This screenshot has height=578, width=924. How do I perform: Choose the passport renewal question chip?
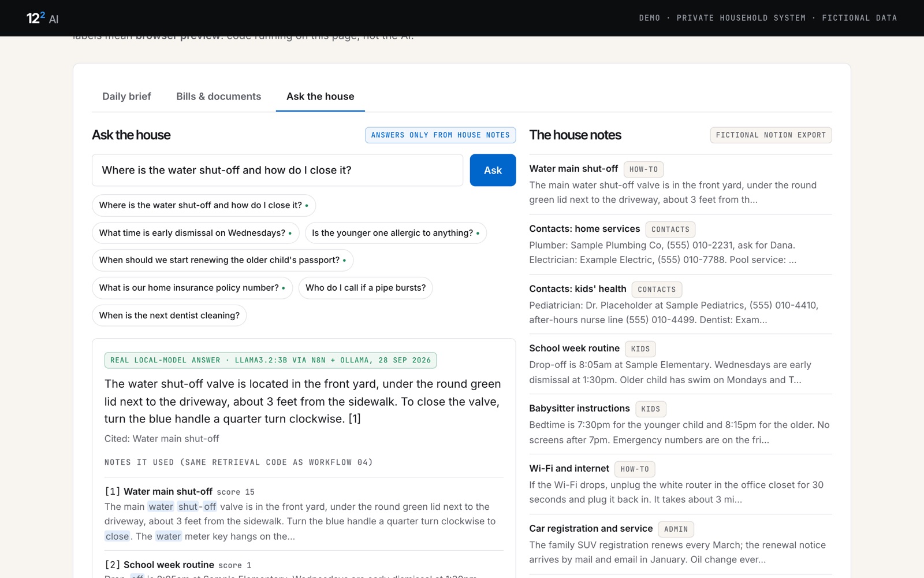pos(222,260)
